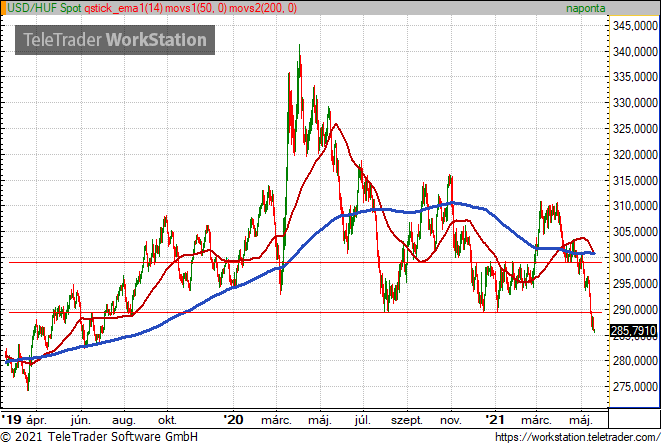Click the 'aug.' month label

click(x=124, y=421)
